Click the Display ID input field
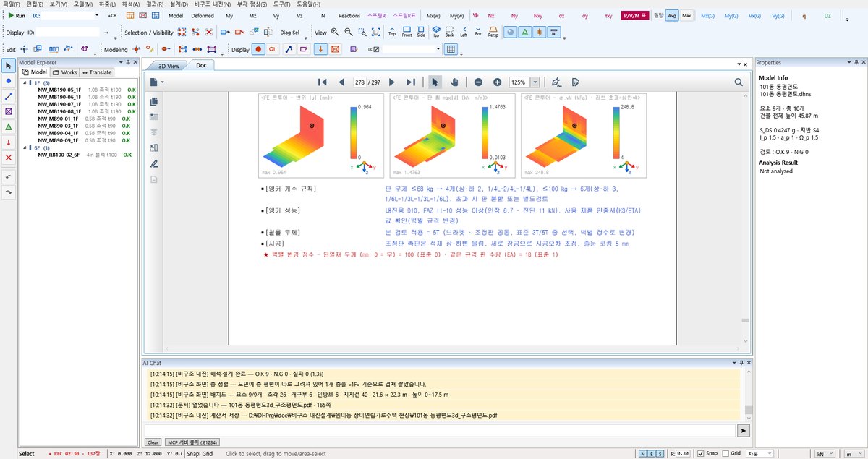 pos(69,32)
